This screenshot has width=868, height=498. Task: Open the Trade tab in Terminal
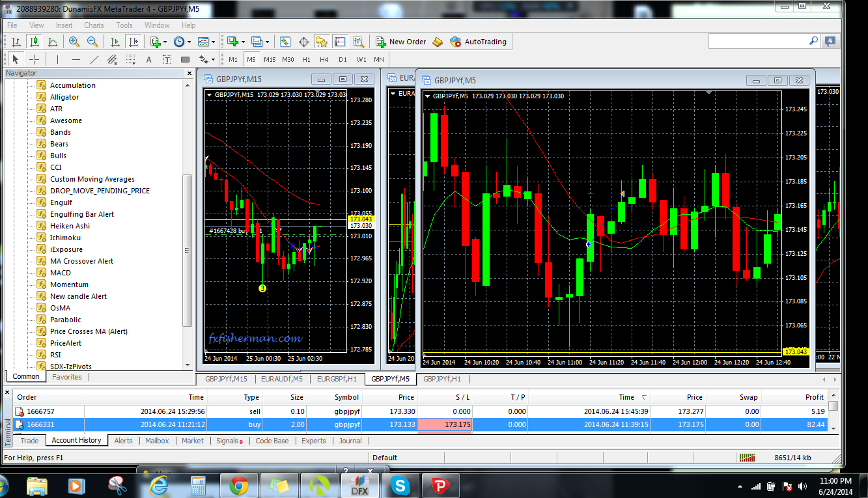click(x=29, y=441)
